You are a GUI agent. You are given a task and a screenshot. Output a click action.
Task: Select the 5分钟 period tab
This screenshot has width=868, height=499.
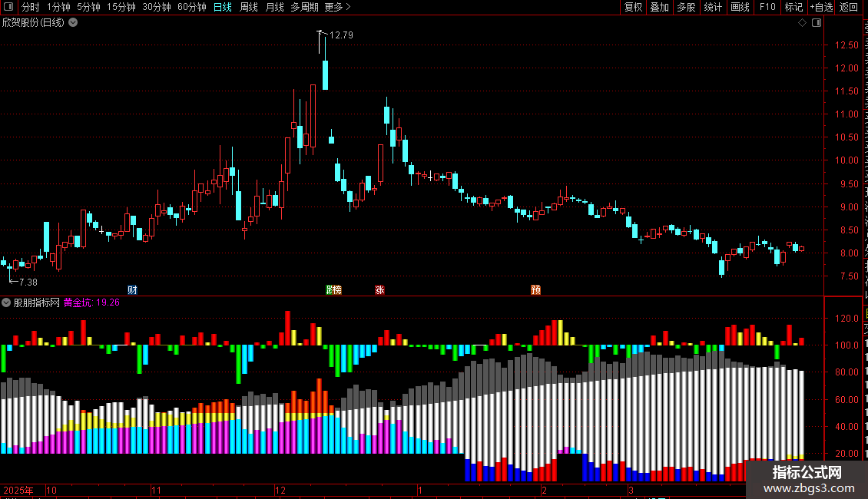tap(88, 7)
